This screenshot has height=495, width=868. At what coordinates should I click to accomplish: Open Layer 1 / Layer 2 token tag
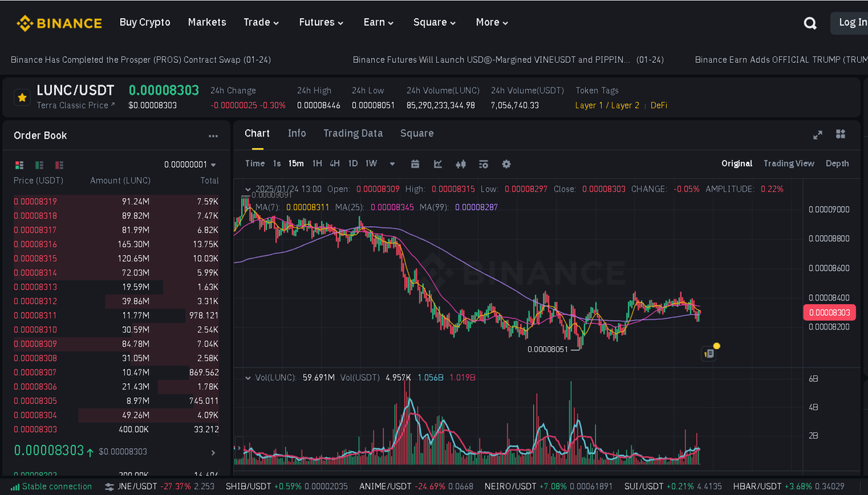tap(607, 106)
